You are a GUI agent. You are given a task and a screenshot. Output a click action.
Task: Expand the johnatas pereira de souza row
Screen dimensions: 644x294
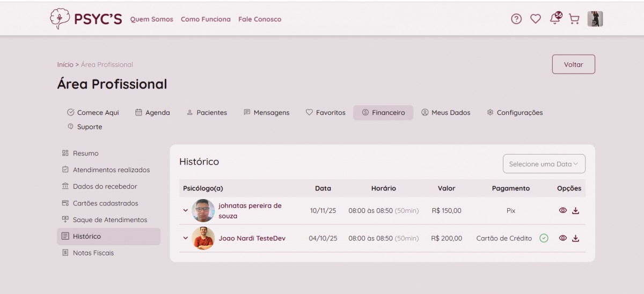tap(186, 211)
